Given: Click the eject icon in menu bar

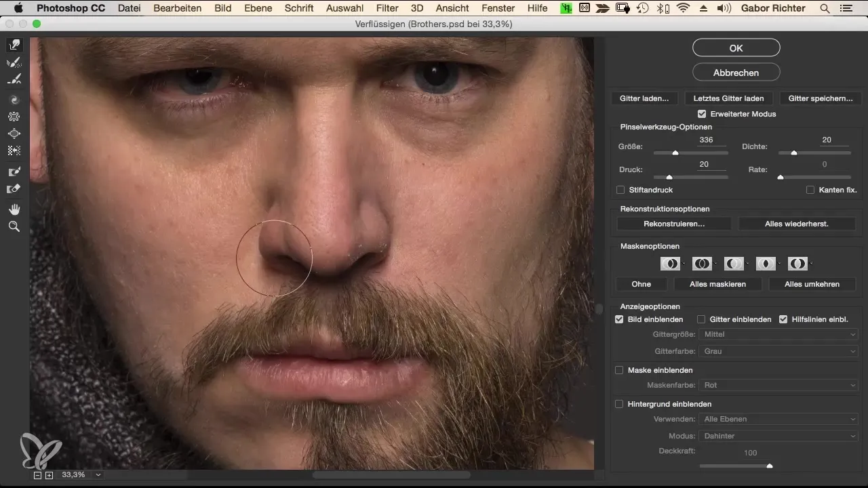Looking at the screenshot, I should (703, 8).
